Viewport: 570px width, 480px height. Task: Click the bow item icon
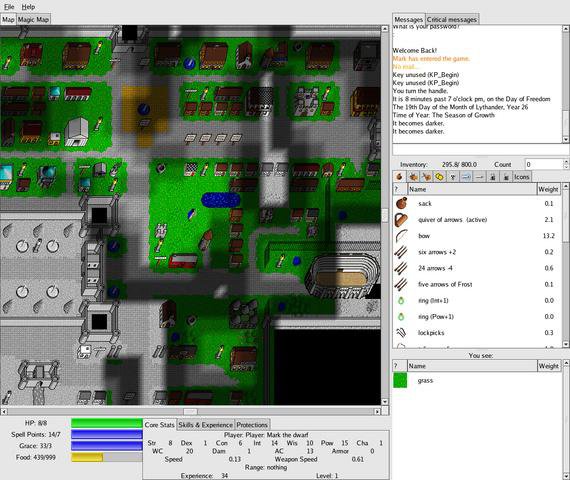pos(401,236)
